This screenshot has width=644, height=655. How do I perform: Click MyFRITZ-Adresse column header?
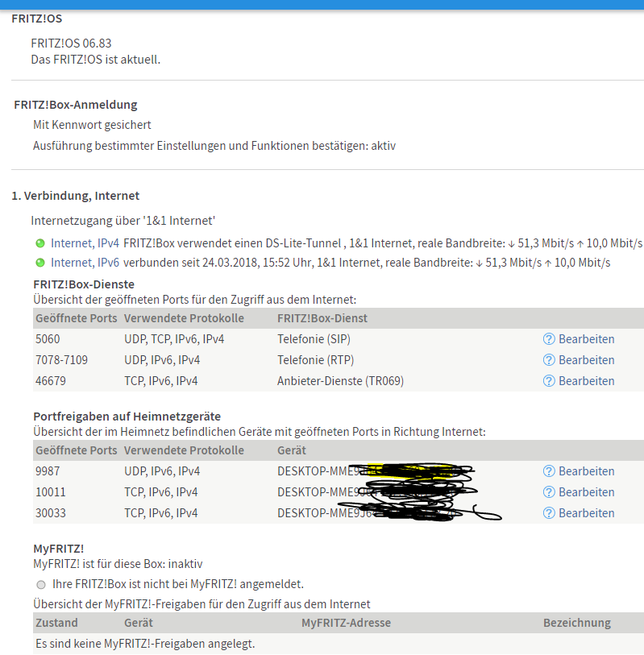346,623
